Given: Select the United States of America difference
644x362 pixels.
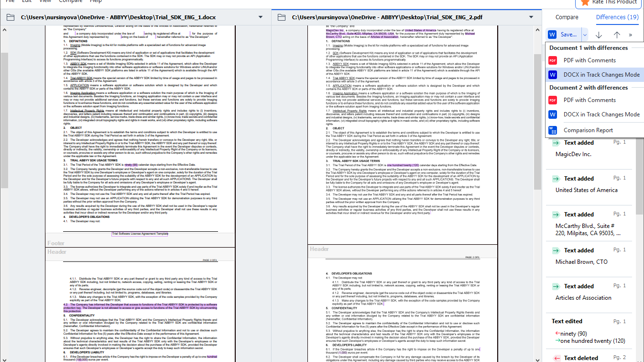Looking at the screenshot, I should tap(589, 184).
